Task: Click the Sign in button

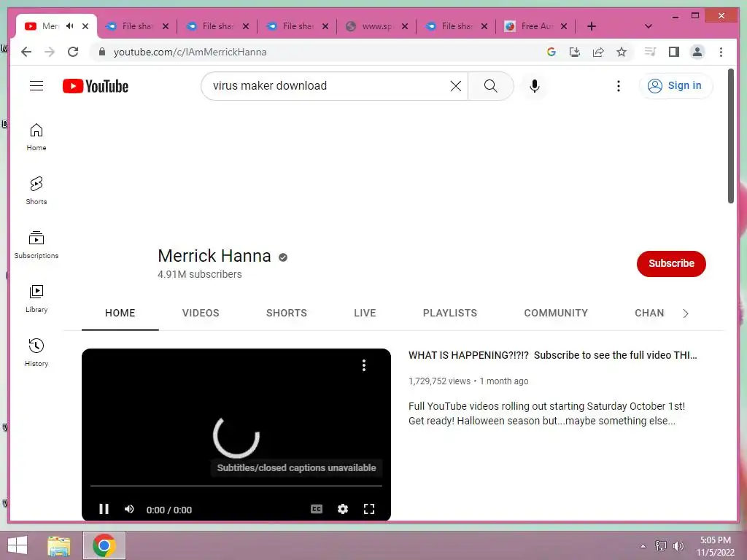Action: [676, 86]
